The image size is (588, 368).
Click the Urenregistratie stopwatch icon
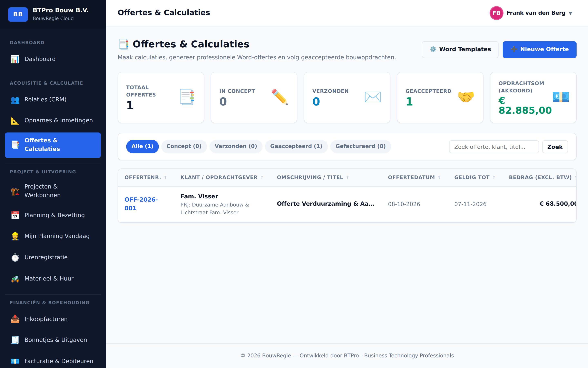pos(15,257)
